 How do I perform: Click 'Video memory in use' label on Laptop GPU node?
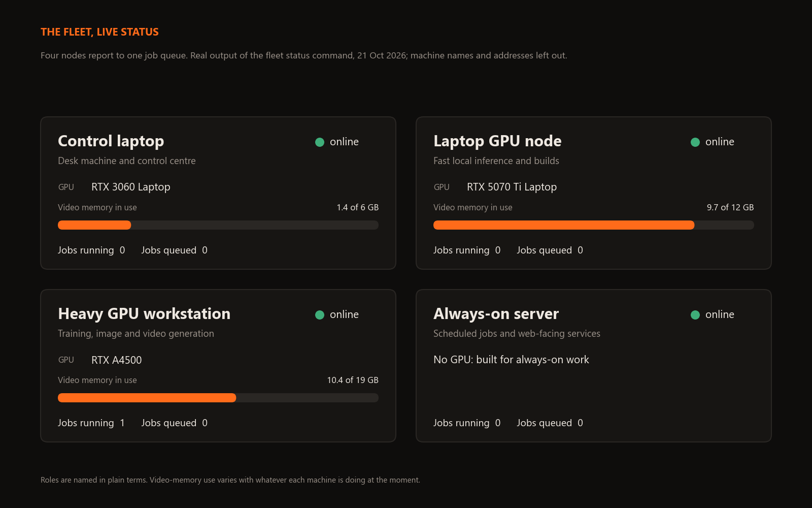click(473, 207)
